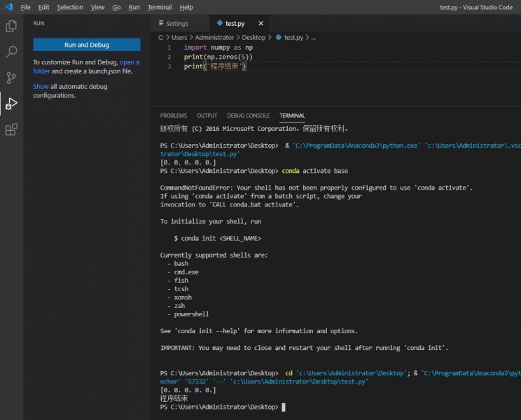Click 'Administrator' in the breadcrumb path
The width and height of the screenshot is (521, 420).
pyautogui.click(x=214, y=38)
